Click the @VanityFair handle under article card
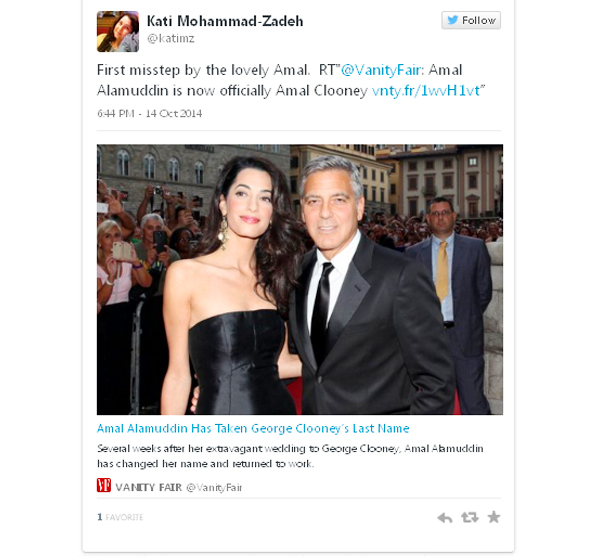 214,487
